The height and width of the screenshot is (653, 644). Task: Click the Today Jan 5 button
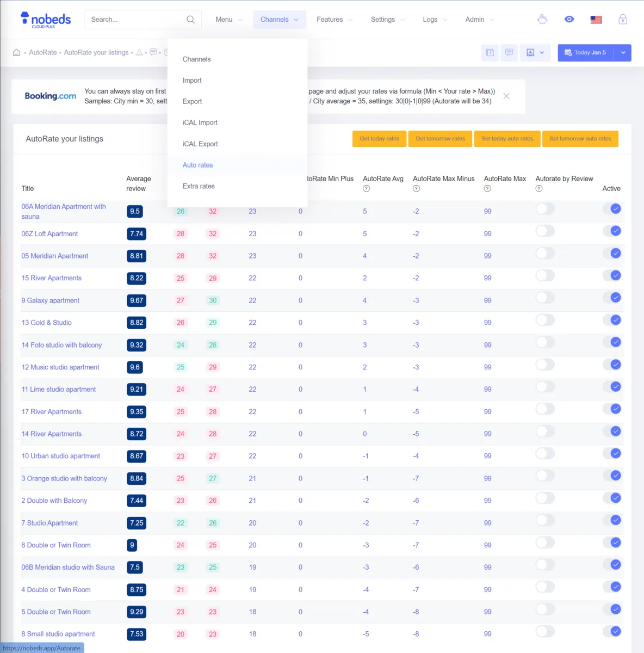pos(585,53)
